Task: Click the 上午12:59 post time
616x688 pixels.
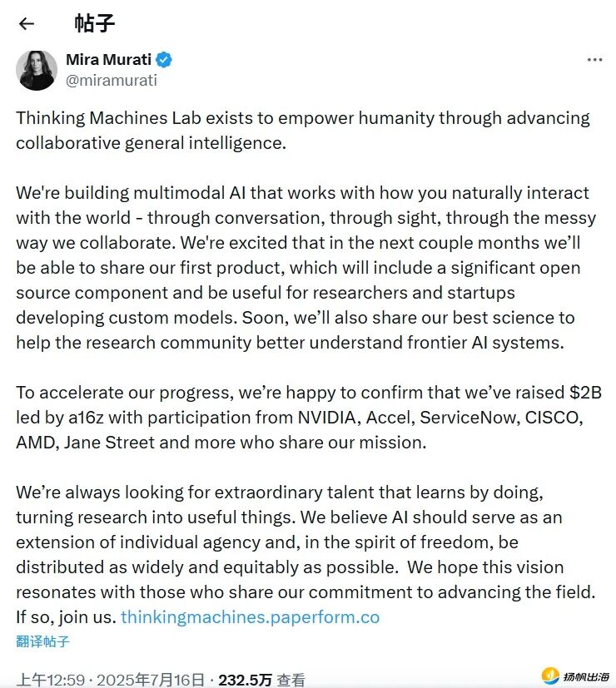Action: pyautogui.click(x=51, y=679)
